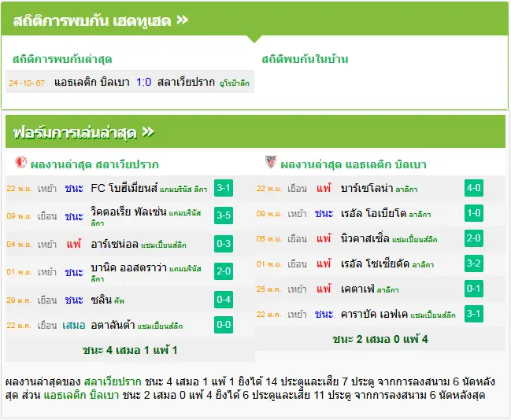Click the แพ้ result in เคตาเฟ่ row
Screen dimensions: 511x420
[324, 289]
